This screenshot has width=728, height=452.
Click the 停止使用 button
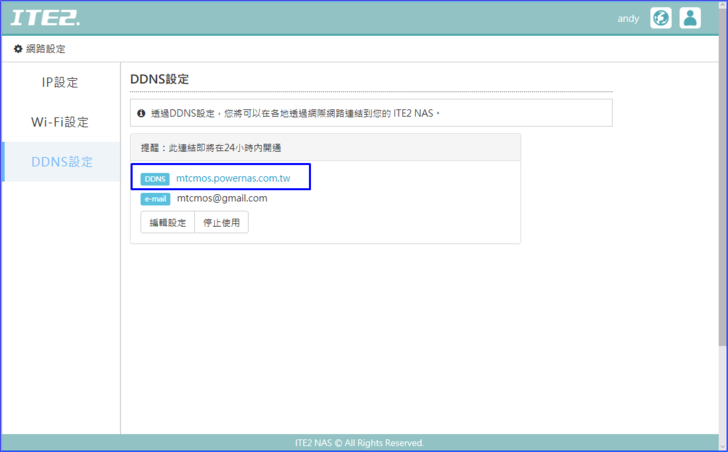pyautogui.click(x=221, y=222)
